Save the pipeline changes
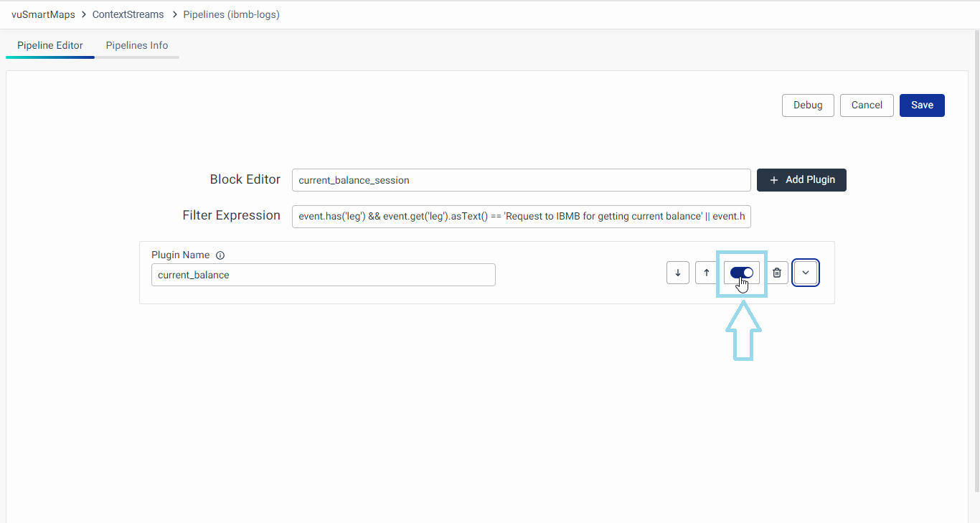980x523 pixels. tap(922, 105)
